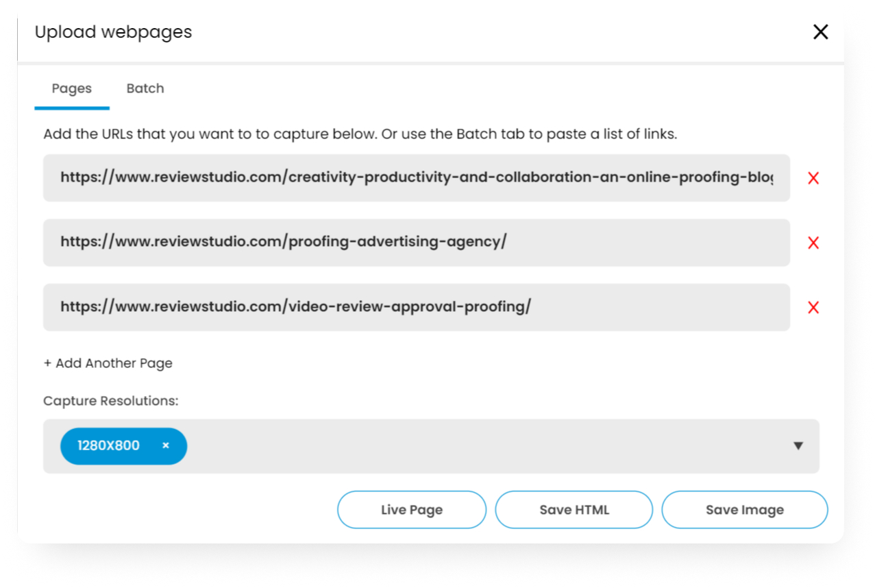Delete the proofing-advertising-agency URL row

pyautogui.click(x=813, y=243)
